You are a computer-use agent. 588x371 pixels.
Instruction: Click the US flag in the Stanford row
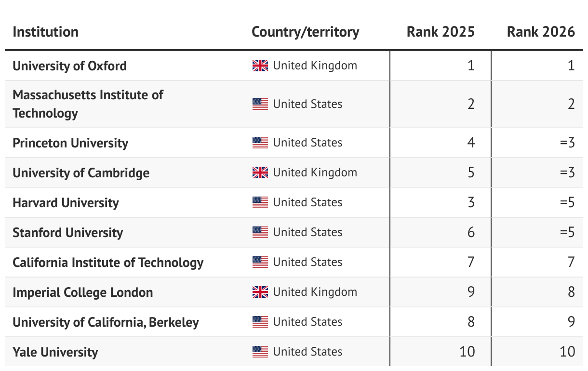click(260, 232)
